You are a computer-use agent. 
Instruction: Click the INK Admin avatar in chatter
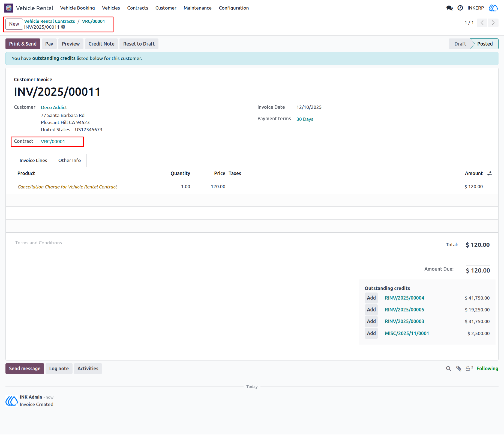(x=11, y=401)
